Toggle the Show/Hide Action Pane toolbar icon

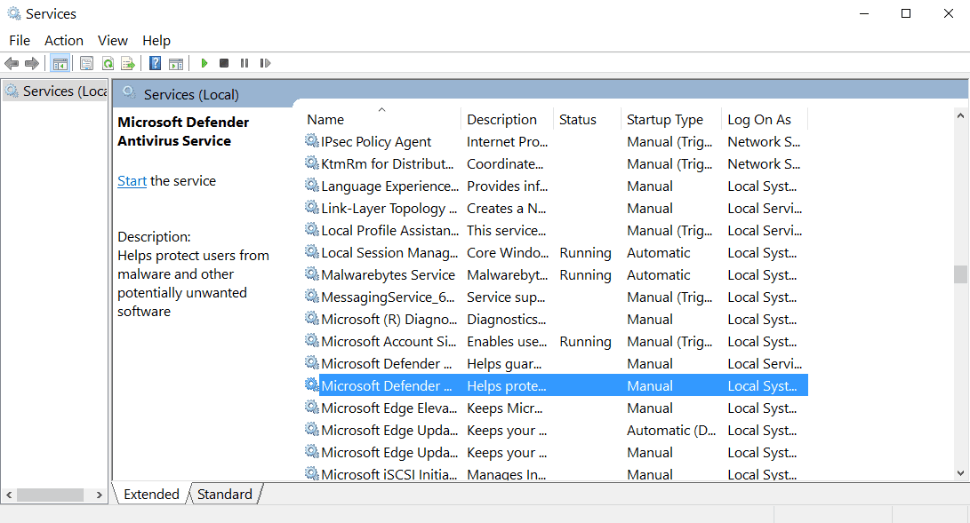click(x=176, y=63)
